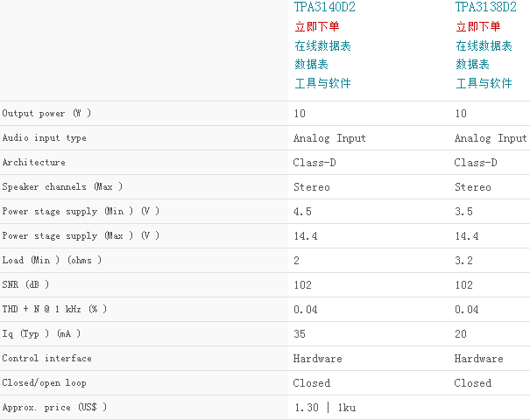Open 在线数据表 for TPA3138D2
Viewport: 530px width, 420px height.
pyautogui.click(x=484, y=45)
